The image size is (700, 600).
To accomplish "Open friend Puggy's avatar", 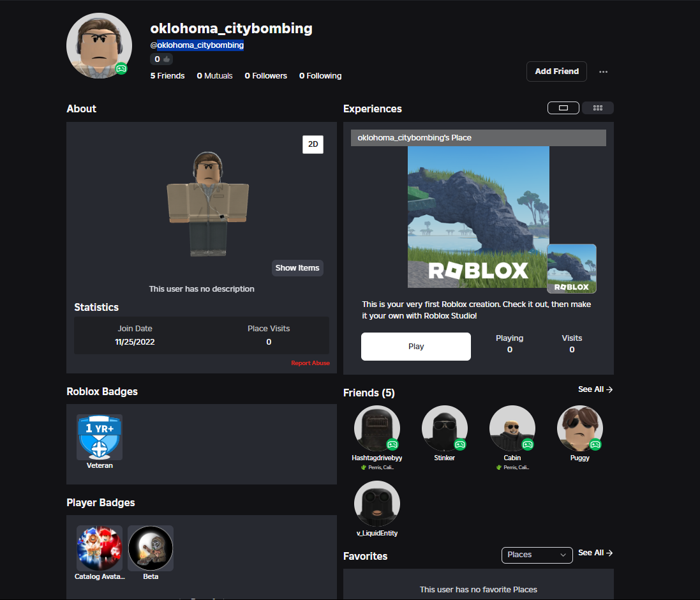I will coord(580,428).
